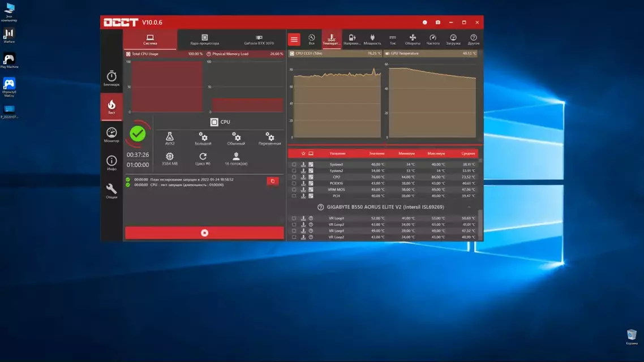This screenshot has width=644, height=362.
Task: Click the Обычный mode gears option
Action: click(236, 139)
